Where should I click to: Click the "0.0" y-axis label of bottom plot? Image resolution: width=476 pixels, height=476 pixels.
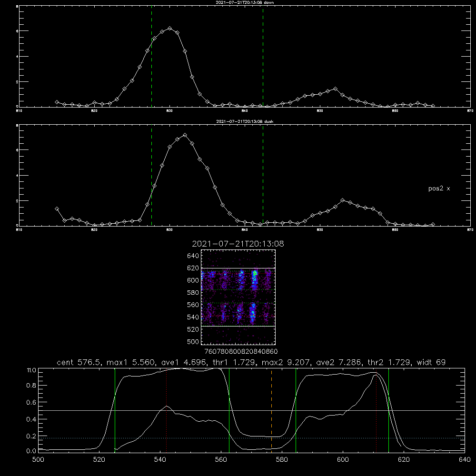[31, 451]
